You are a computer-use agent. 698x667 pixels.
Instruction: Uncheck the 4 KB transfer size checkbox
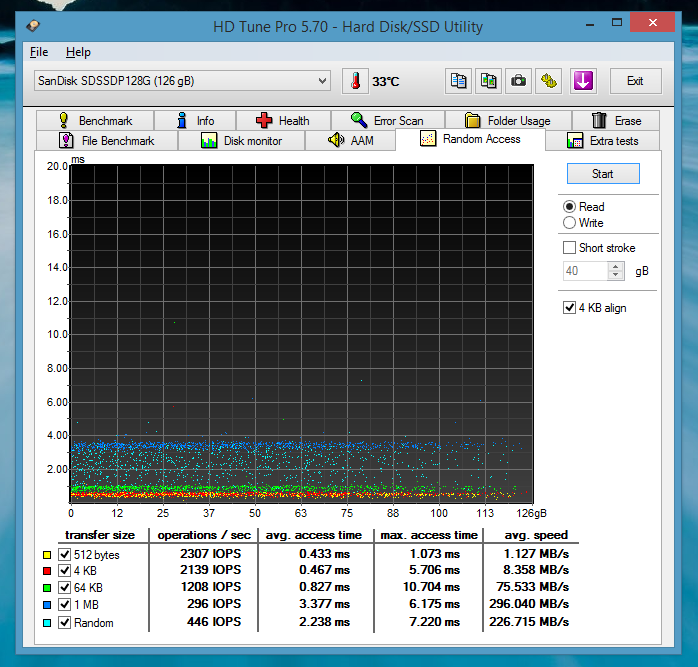point(65,570)
